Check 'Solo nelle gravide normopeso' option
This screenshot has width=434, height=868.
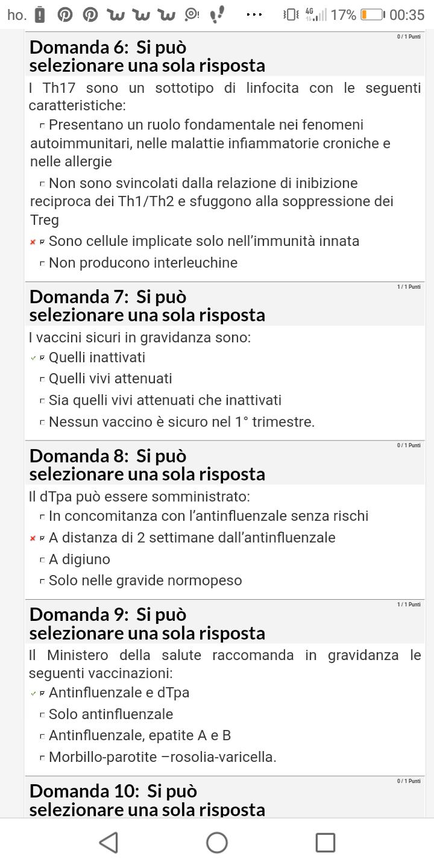pyautogui.click(x=140, y=581)
